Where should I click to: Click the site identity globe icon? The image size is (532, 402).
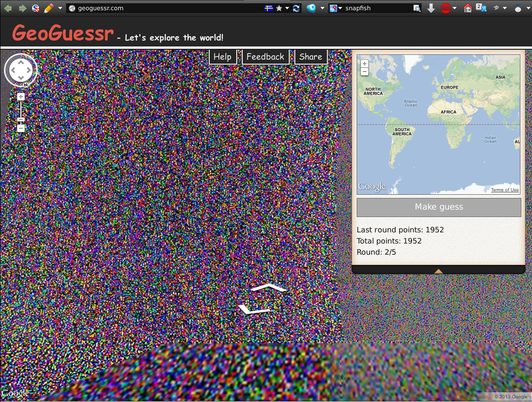(x=72, y=8)
